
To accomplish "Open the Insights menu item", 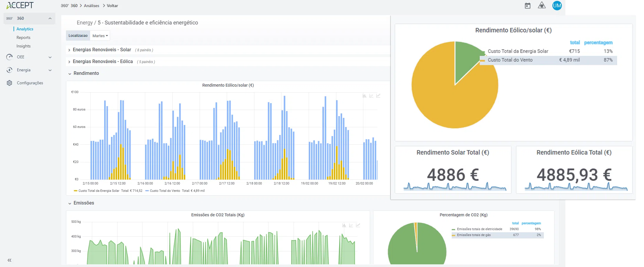I will [x=24, y=46].
